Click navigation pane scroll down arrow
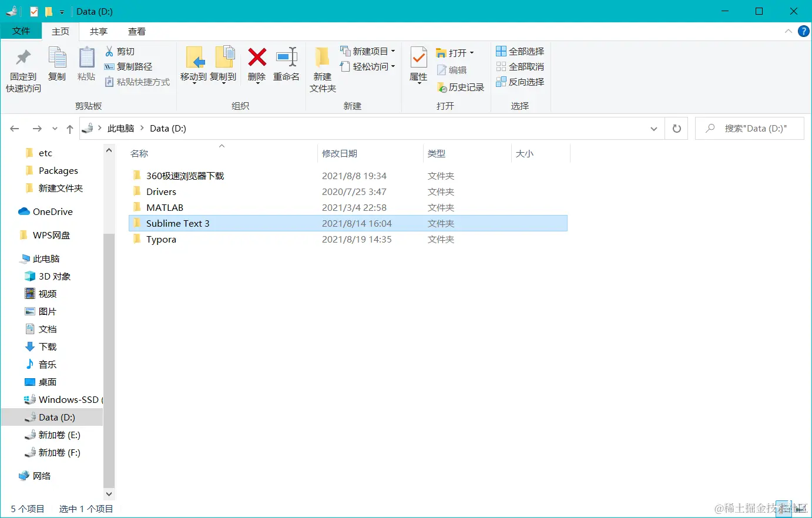Viewport: 812px width, 518px height. [x=109, y=494]
